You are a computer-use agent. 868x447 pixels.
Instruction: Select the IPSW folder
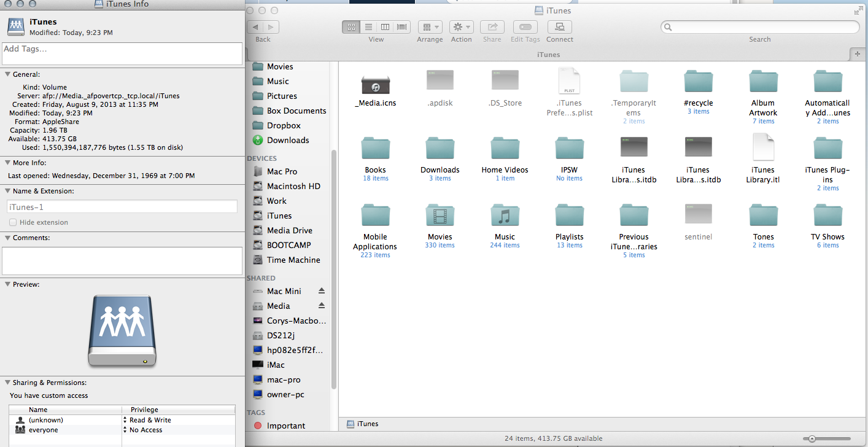point(569,149)
